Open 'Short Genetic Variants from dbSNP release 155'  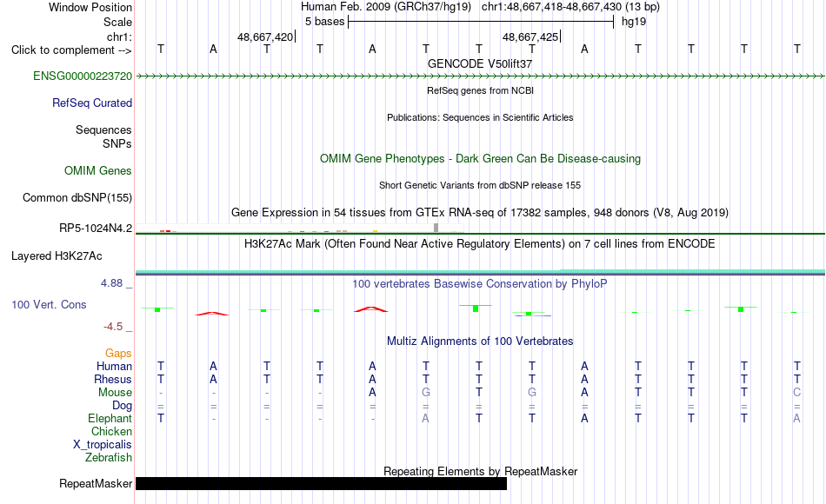[x=480, y=185]
